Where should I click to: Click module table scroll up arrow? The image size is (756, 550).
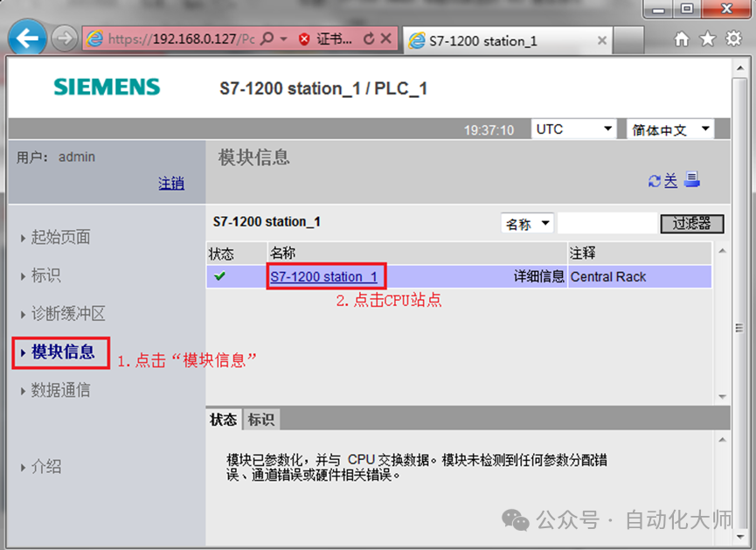click(722, 251)
